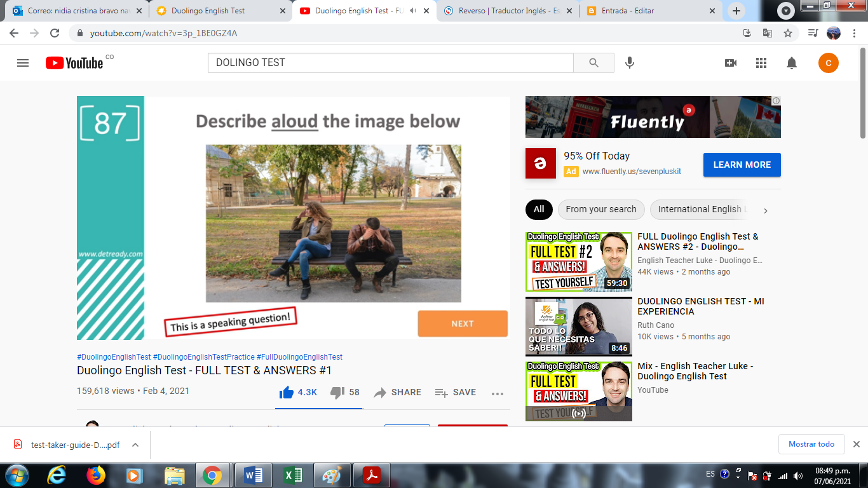Open www.fluently.us ad link
Image resolution: width=868 pixels, height=488 pixels.
(632, 172)
